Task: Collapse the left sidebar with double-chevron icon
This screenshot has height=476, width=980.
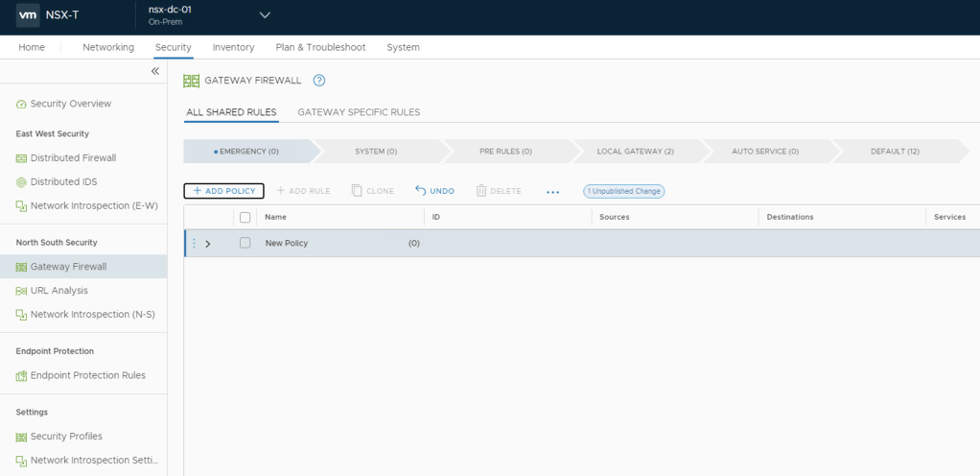Action: (x=155, y=72)
